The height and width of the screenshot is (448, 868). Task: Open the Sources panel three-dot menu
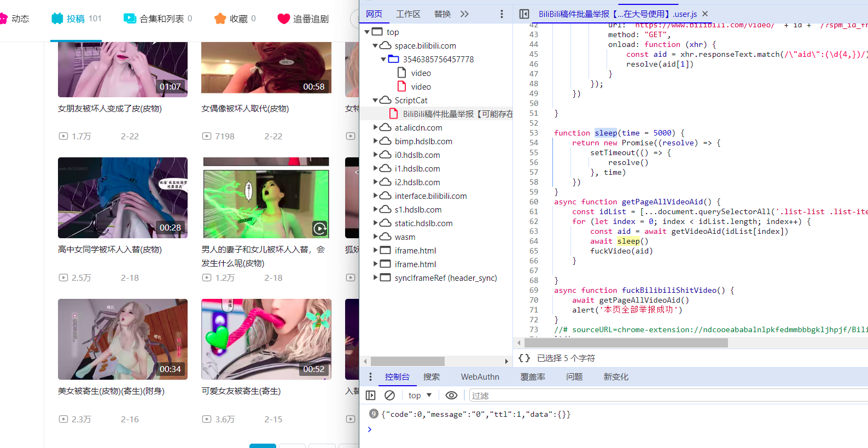502,14
